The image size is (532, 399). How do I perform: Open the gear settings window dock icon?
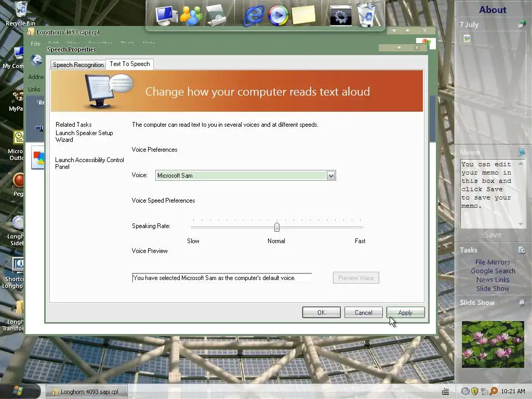click(341, 16)
